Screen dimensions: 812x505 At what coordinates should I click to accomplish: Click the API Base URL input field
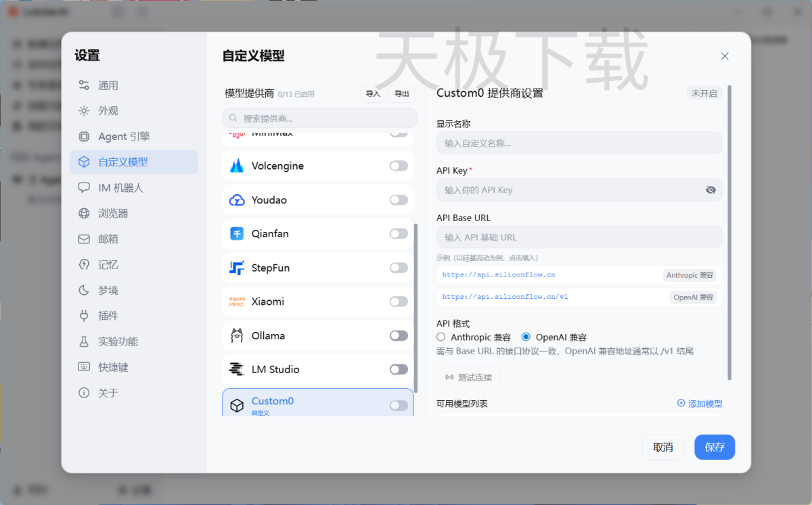click(579, 237)
